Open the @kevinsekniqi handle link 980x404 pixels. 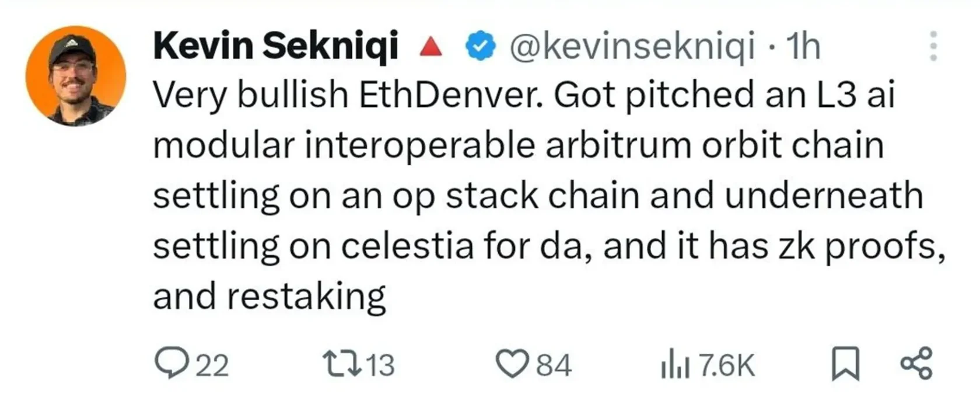(632, 47)
